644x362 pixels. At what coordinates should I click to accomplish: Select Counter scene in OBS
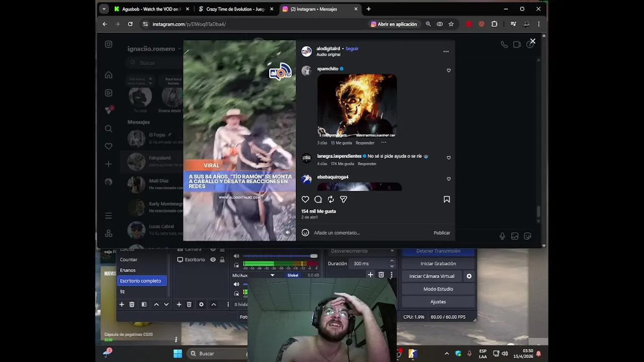point(129,260)
